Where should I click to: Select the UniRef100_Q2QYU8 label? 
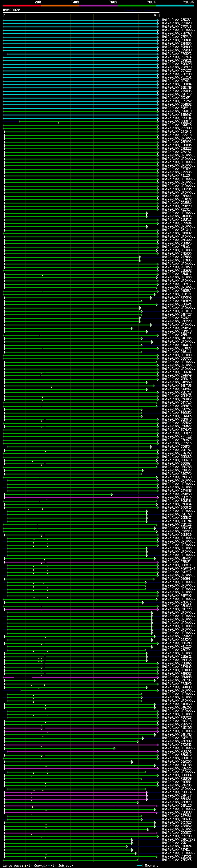tap(177, 74)
